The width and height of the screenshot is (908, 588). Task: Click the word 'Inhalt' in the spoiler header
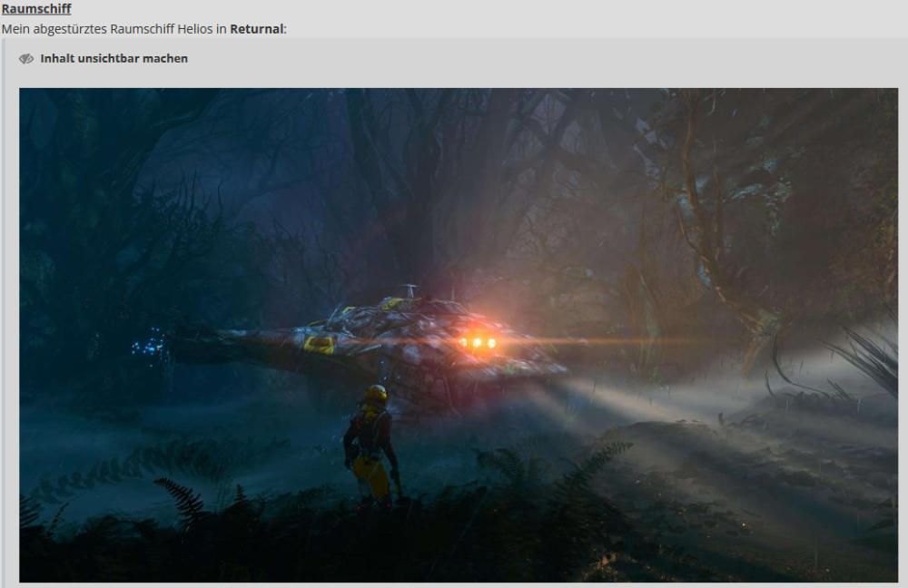click(x=57, y=59)
